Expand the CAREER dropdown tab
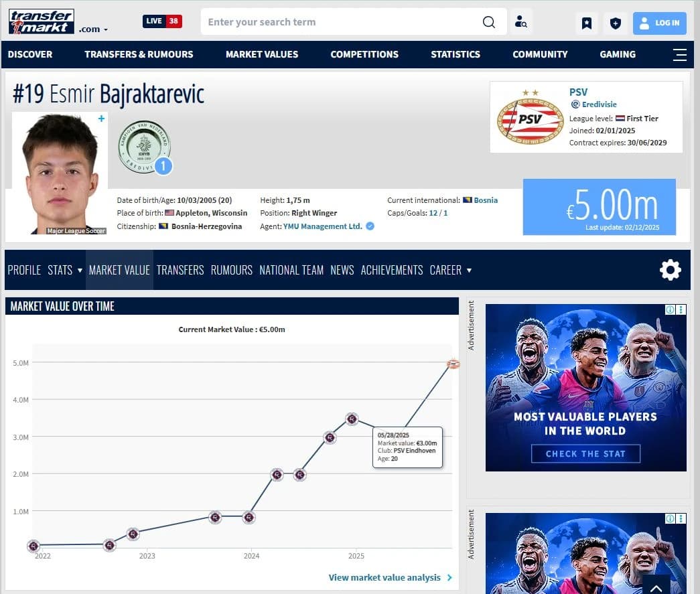The width and height of the screenshot is (700, 594). coord(450,270)
